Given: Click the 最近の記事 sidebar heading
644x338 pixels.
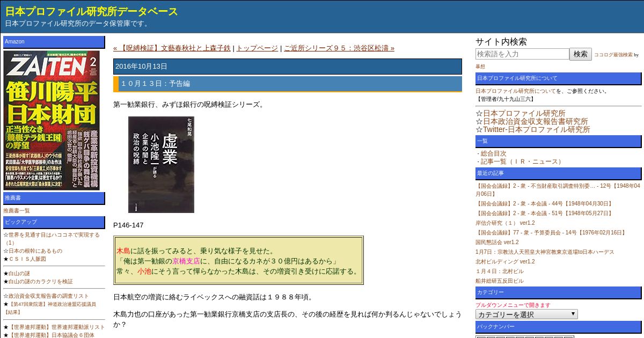Looking at the screenshot, I should click(559, 173).
